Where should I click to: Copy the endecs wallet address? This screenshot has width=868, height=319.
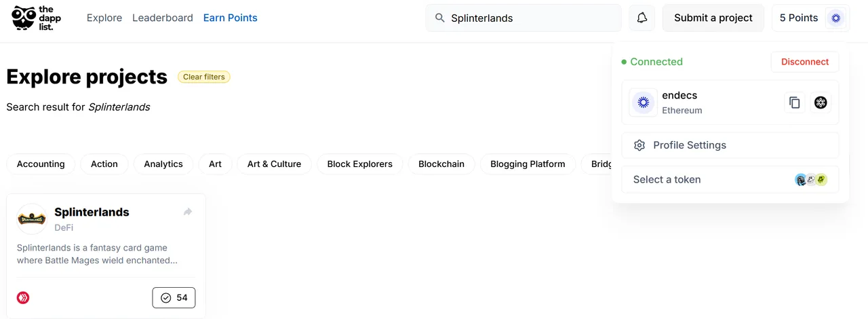[x=795, y=102]
